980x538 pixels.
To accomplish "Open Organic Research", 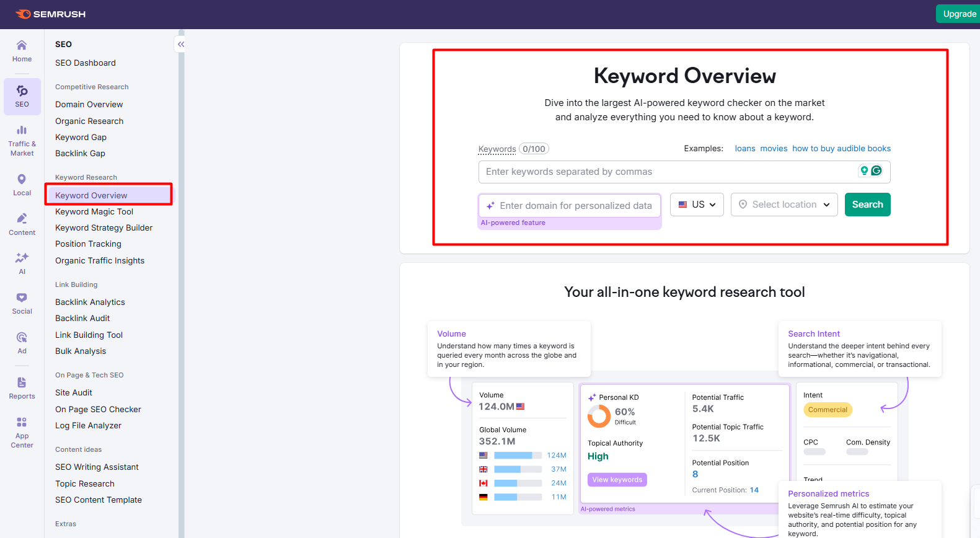I will (x=89, y=121).
